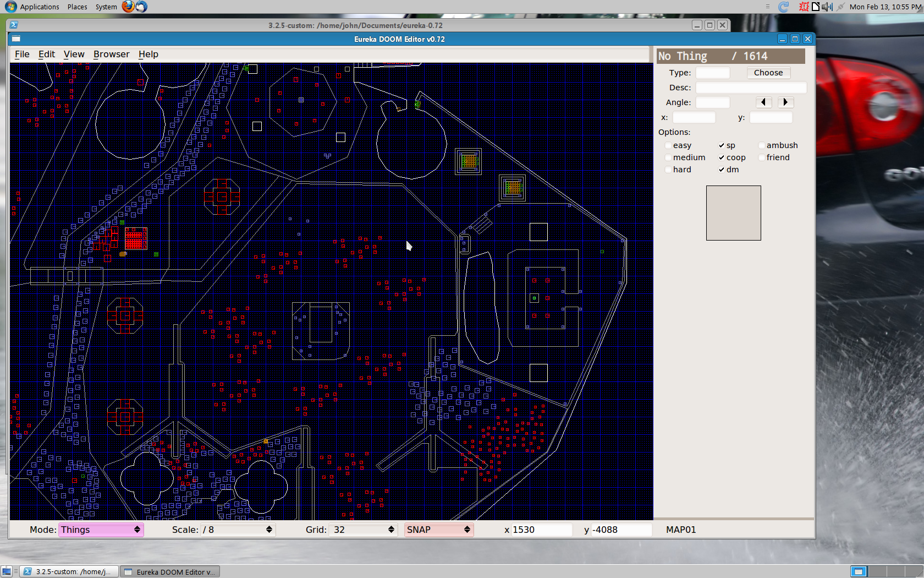Open the Applications menu in top panel
Image resolution: width=924 pixels, height=578 pixels.
(x=40, y=7)
